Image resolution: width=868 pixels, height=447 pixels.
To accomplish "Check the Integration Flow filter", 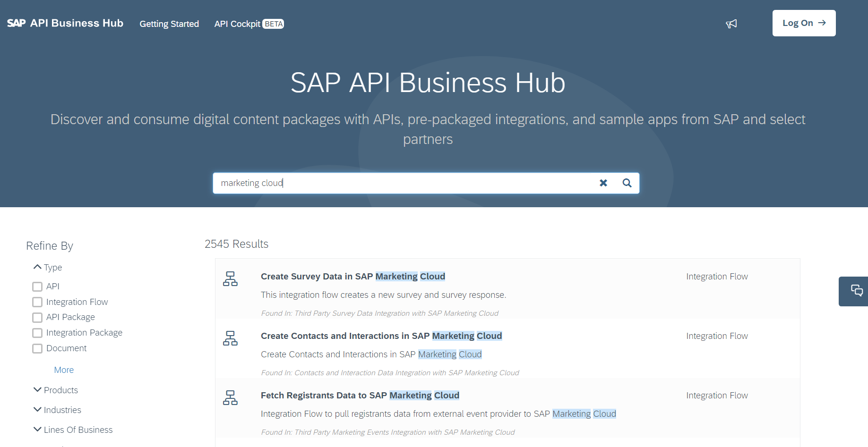I will 37,302.
